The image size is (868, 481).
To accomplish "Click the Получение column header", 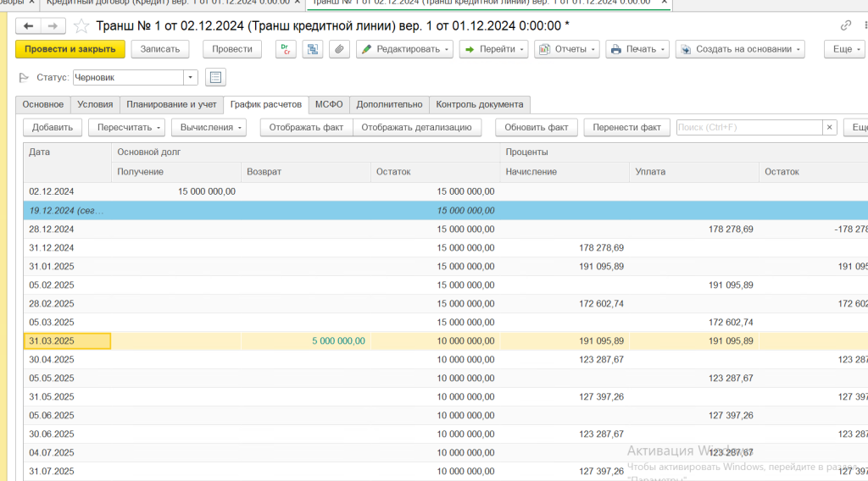I will (176, 172).
